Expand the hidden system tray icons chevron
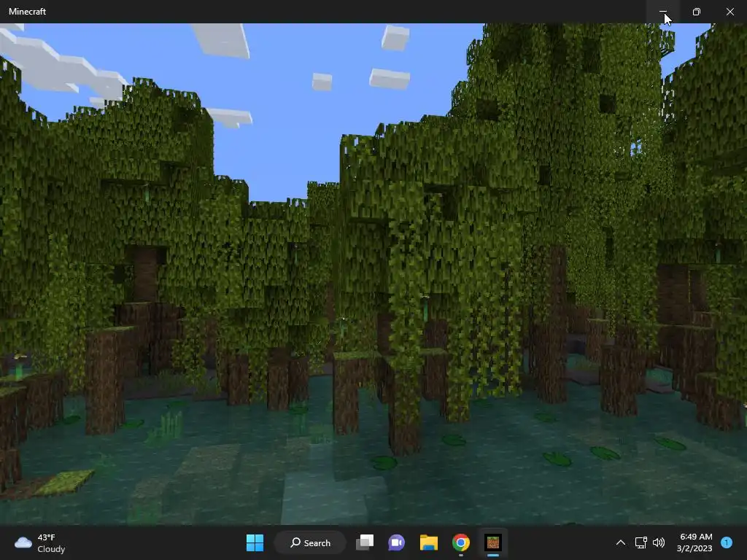747x560 pixels. [x=620, y=542]
